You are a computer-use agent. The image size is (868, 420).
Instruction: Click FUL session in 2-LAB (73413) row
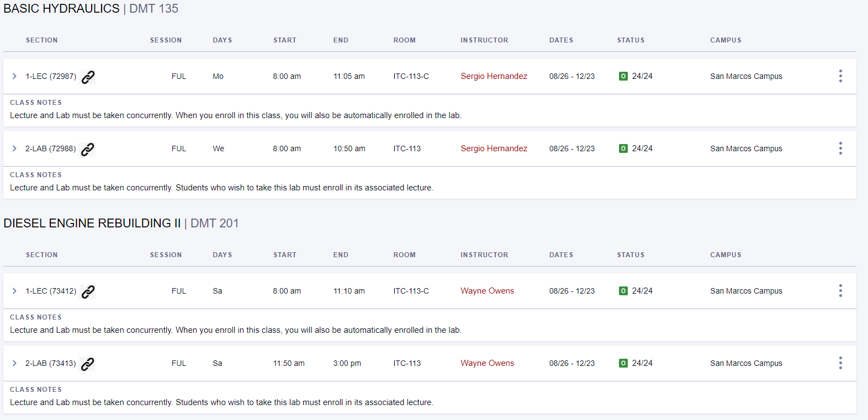tap(179, 363)
